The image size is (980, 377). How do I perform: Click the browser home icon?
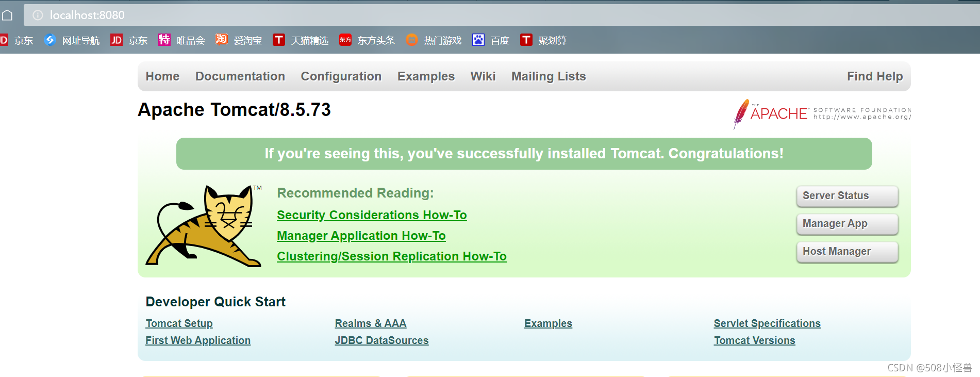pos(7,15)
